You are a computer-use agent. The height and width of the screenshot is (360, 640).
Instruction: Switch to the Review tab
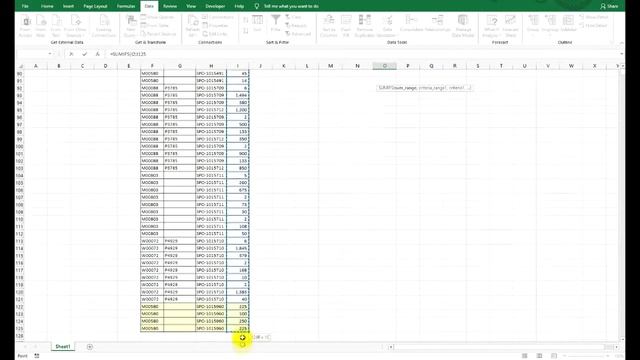(x=170, y=6)
